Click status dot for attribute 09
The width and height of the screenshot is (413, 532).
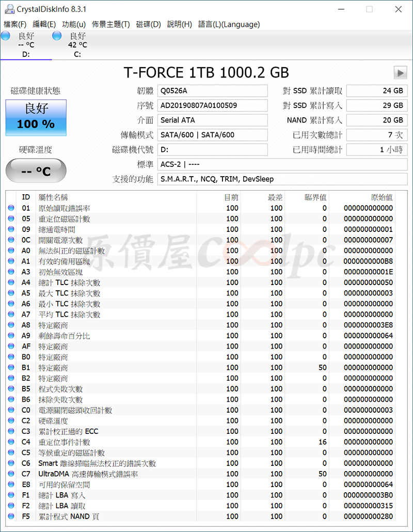tap(11, 229)
